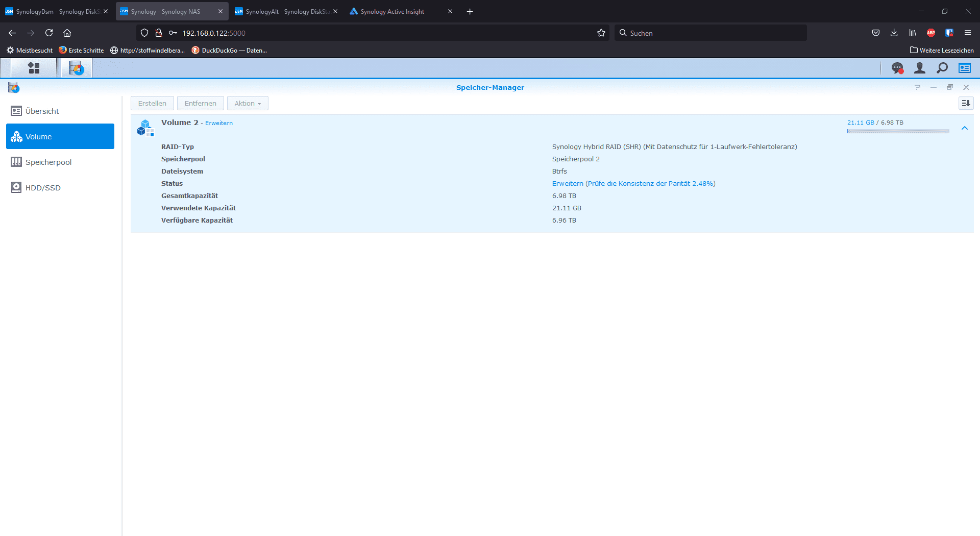This screenshot has height=536, width=980.
Task: Open Adblock Plus extension icon
Action: click(931, 33)
